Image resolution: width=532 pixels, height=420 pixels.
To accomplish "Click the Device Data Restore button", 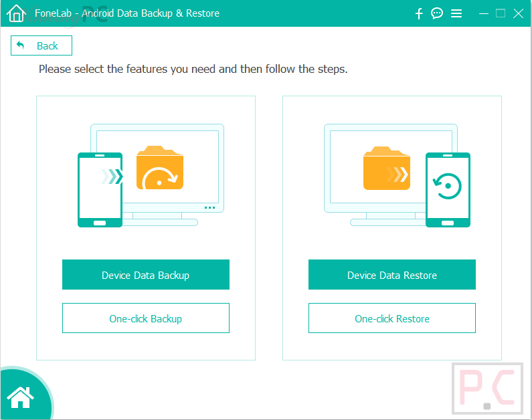I will pos(392,275).
